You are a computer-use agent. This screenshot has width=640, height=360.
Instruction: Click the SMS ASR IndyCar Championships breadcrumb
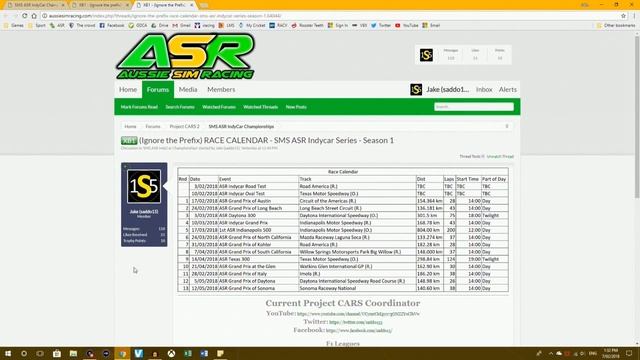coord(241,127)
